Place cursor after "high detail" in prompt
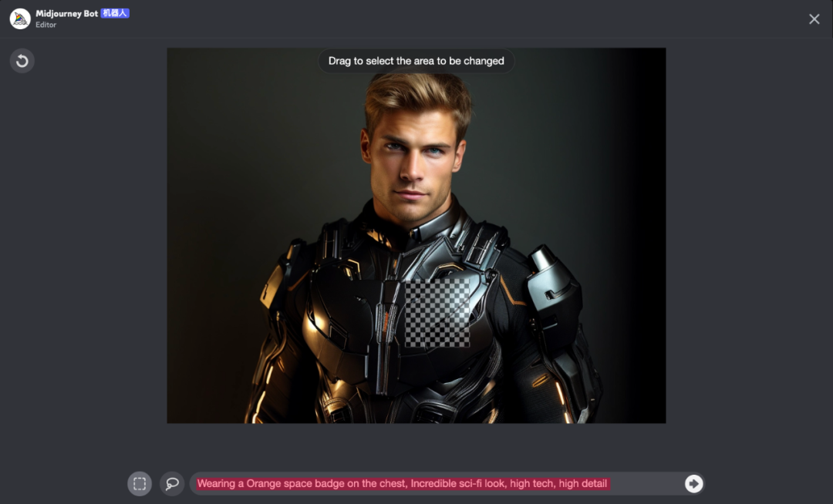The width and height of the screenshot is (833, 504). [x=608, y=484]
